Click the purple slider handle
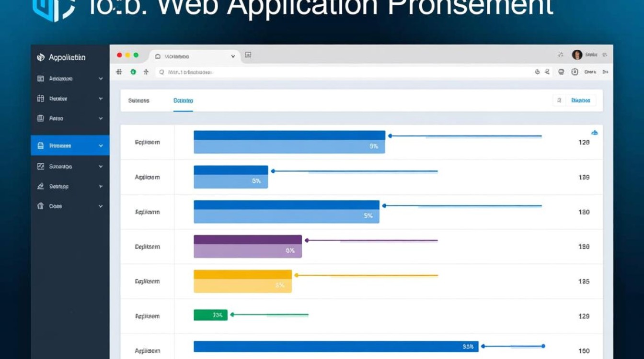644x359 pixels. tap(307, 240)
